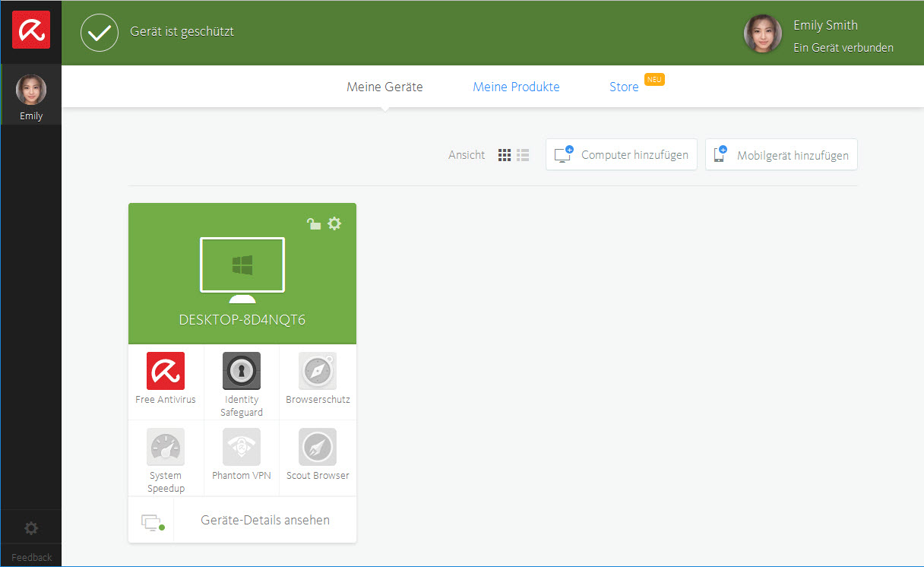Screen dimensions: 924x567
Task: Click the Emily Smith account name
Action: click(825, 25)
